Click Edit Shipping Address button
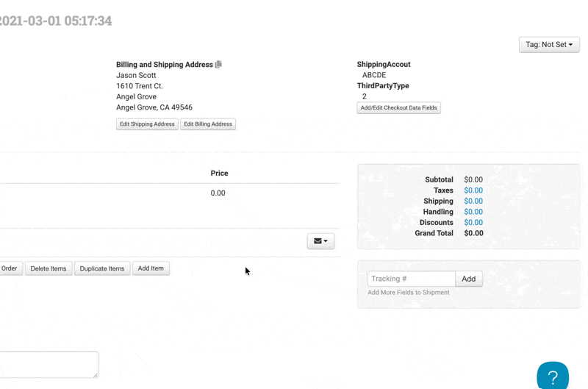Viewport: 588px width, 389px height. 147,124
